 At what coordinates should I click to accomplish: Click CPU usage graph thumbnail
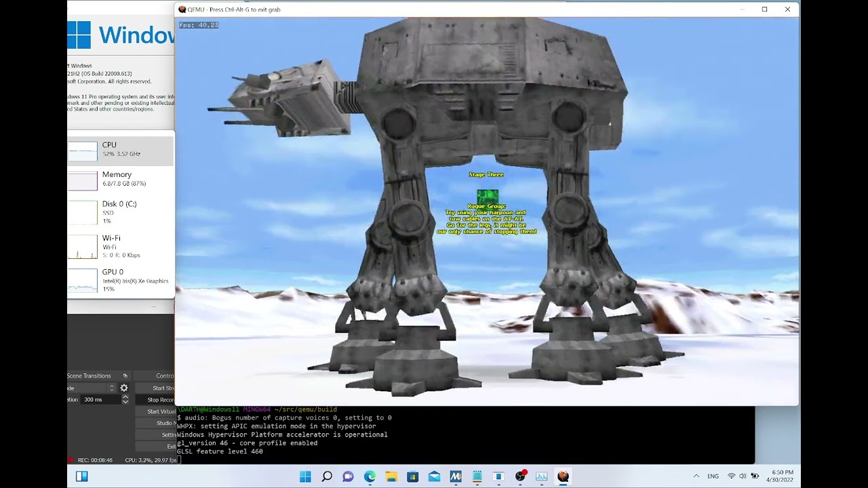tap(83, 151)
